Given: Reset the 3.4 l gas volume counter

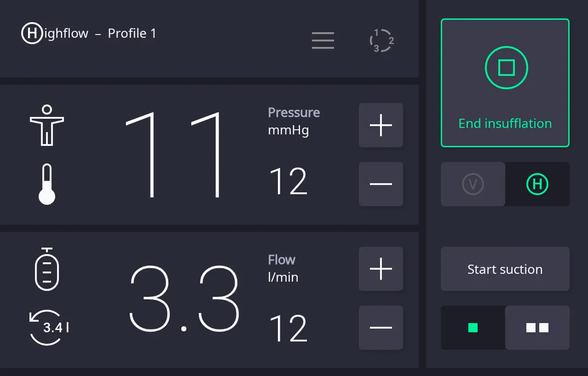Looking at the screenshot, I should 49,328.
